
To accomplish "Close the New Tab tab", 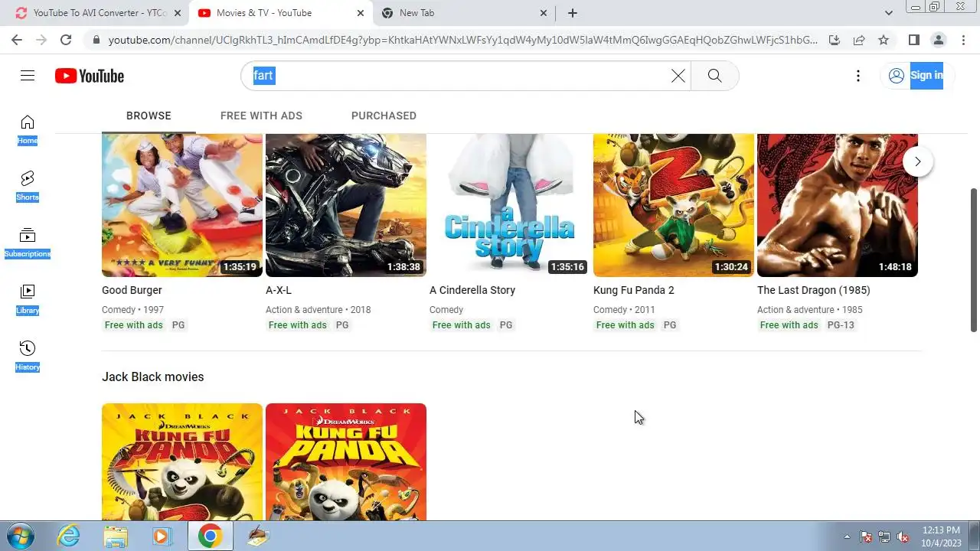I will [544, 13].
